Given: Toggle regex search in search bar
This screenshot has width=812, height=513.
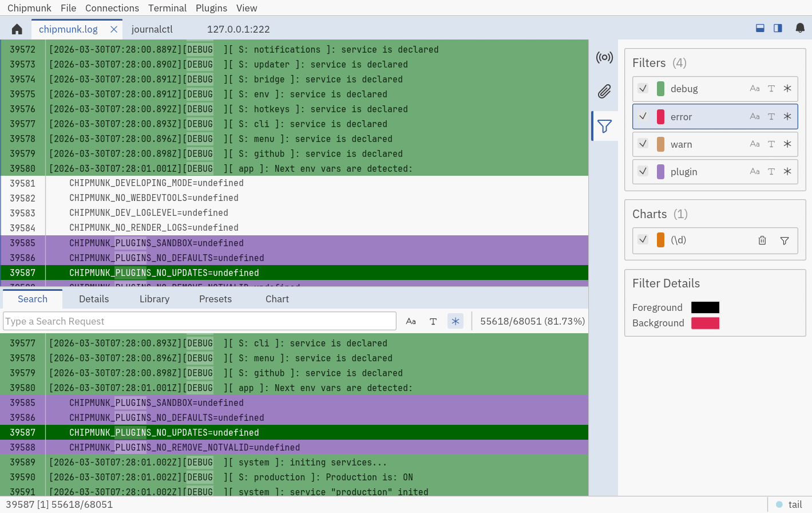Looking at the screenshot, I should pyautogui.click(x=455, y=321).
